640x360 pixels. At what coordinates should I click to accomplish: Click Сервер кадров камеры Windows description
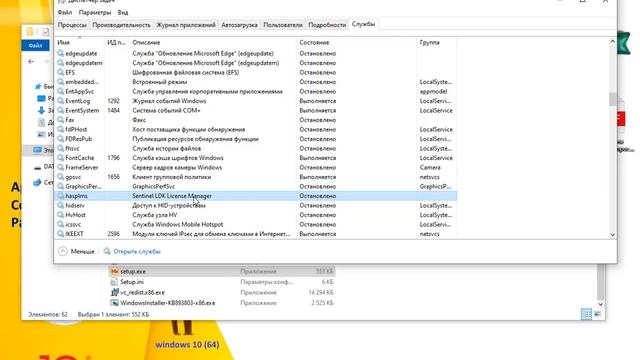(x=177, y=167)
